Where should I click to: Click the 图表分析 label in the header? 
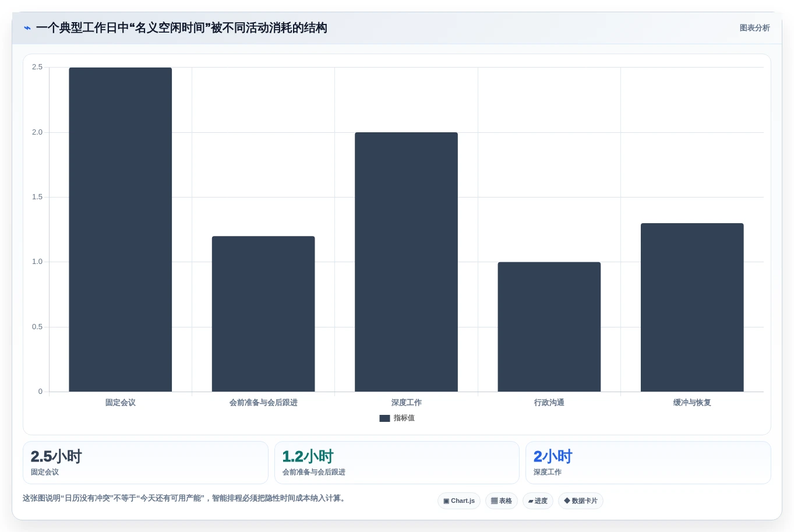(754, 28)
